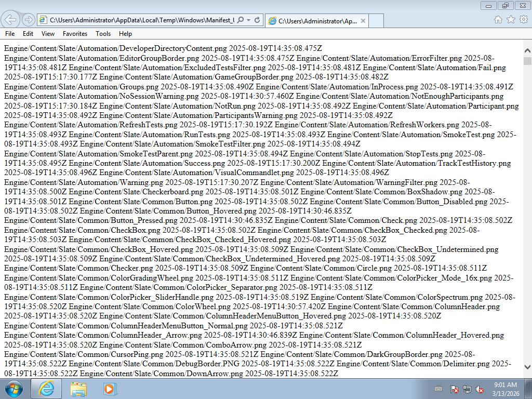This screenshot has height=399, width=532.
Task: Open the Tools menu
Action: 103,34
